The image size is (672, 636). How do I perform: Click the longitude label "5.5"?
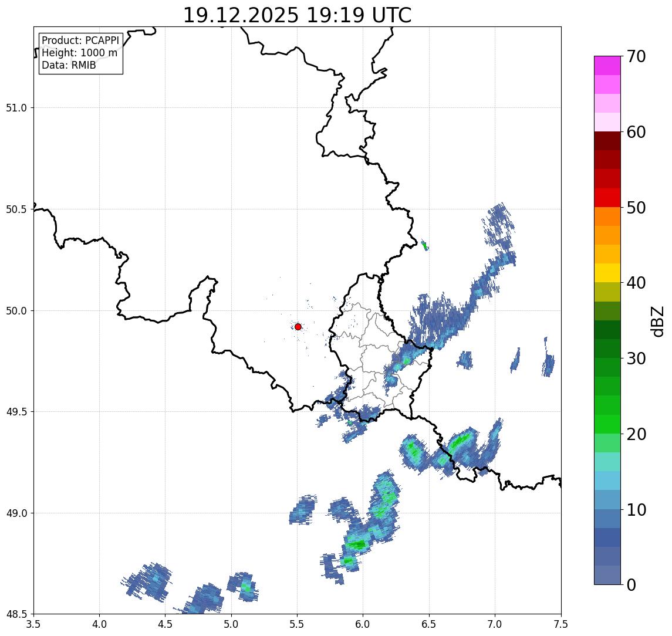pyautogui.click(x=298, y=624)
